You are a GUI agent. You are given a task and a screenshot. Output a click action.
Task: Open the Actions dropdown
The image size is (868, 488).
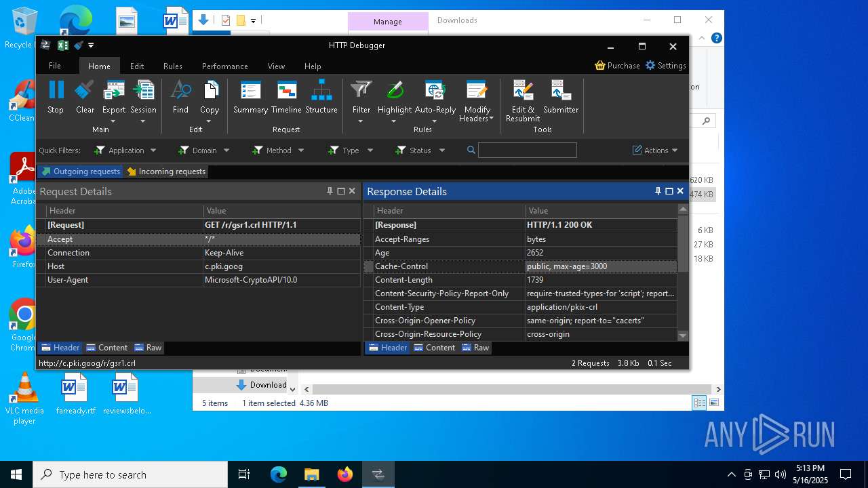click(655, 150)
